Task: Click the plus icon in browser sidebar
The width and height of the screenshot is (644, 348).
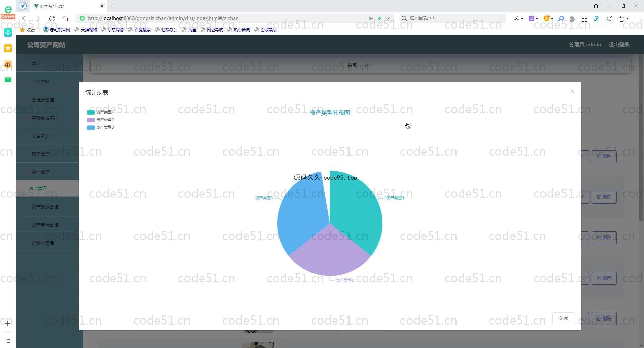Action: click(x=8, y=324)
